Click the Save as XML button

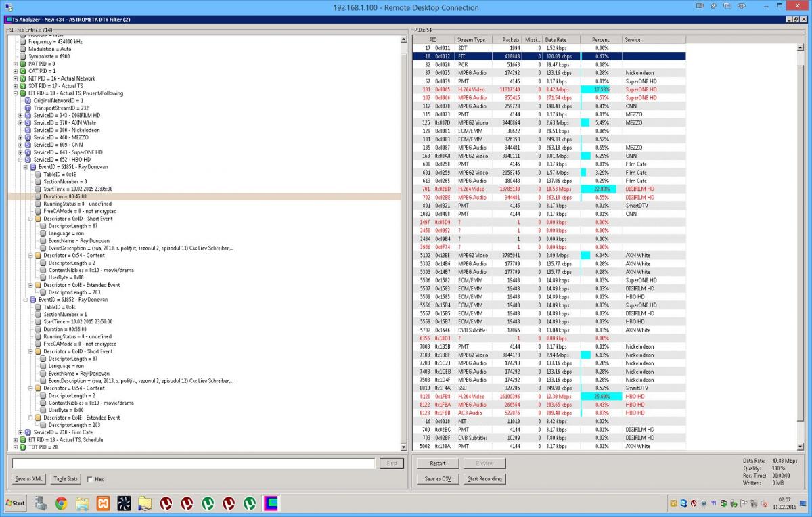click(x=28, y=479)
